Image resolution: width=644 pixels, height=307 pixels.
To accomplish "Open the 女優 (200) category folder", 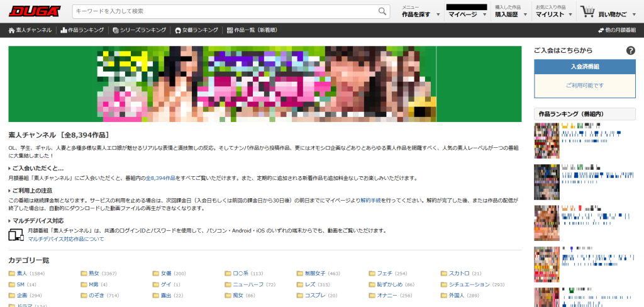I will pos(169,273).
